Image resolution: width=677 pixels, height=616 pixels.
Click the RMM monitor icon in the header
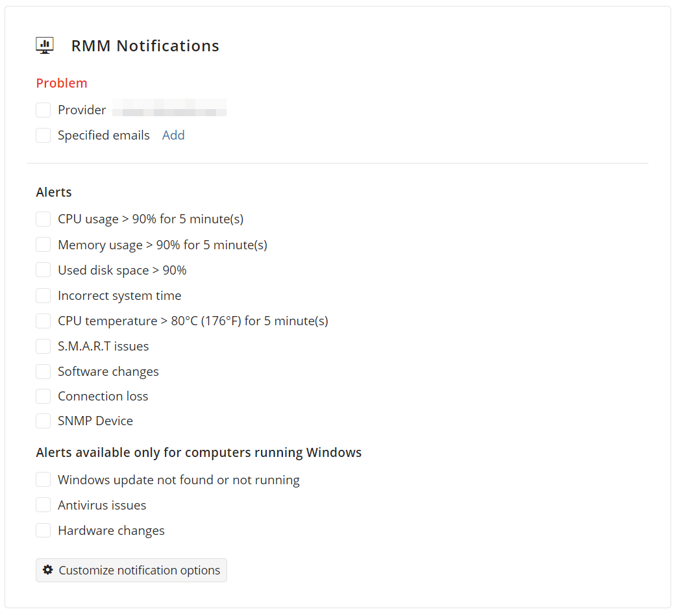(43, 45)
